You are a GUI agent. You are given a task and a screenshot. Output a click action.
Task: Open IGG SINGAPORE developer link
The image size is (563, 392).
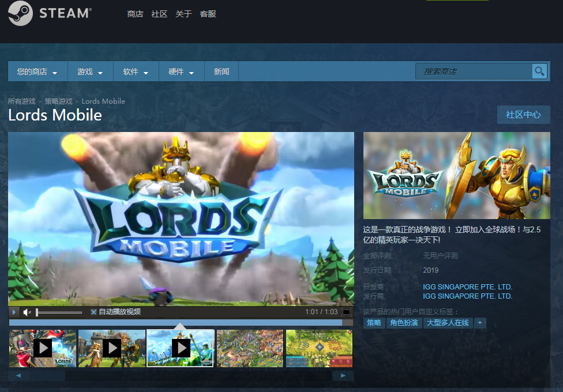[x=467, y=287]
